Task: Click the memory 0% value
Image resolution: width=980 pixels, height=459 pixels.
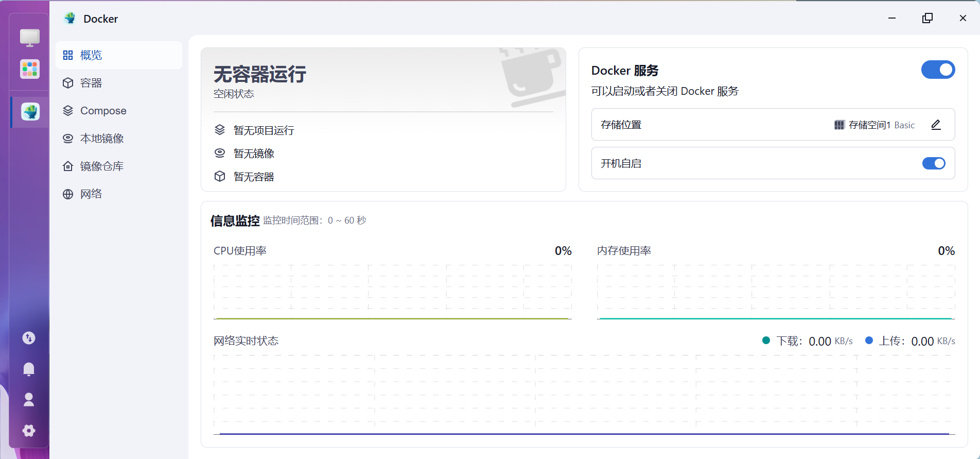Action: click(947, 251)
